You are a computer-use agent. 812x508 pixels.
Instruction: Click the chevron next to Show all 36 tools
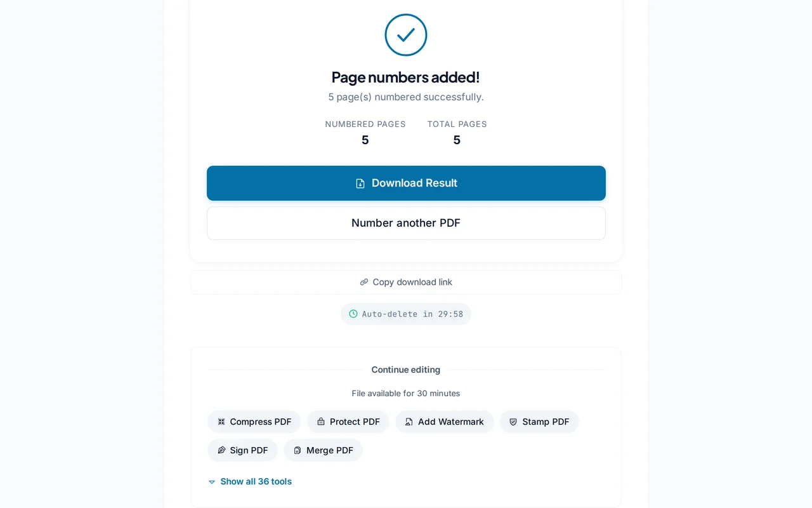212,482
